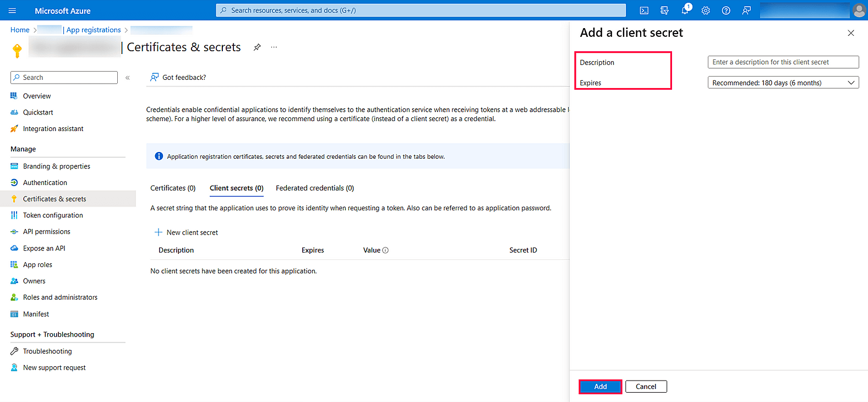Click the Authentication icon
This screenshot has width=868, height=402.
[14, 183]
